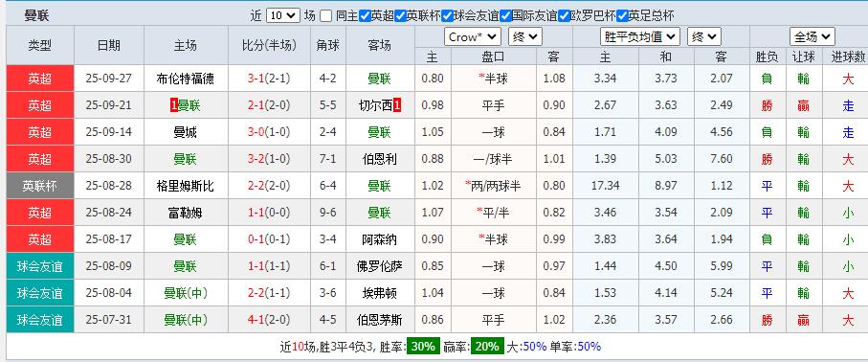Screen dimensions: 868x362
Task: Open the recent matches count dropdown showing 10
Action: pyautogui.click(x=283, y=15)
